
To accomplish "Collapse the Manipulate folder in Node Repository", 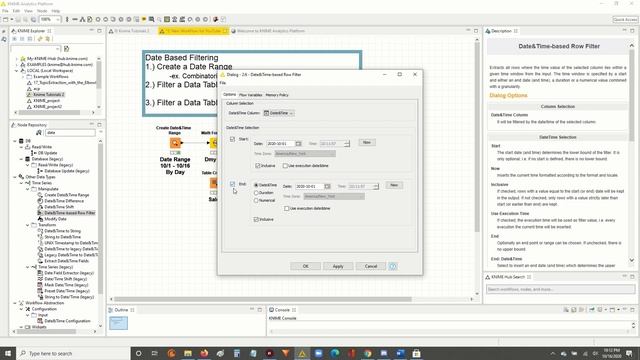I will tap(27, 189).
